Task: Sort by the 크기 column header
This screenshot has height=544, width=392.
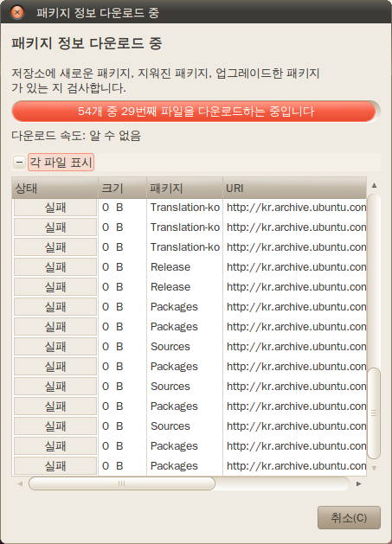Action: pos(122,188)
